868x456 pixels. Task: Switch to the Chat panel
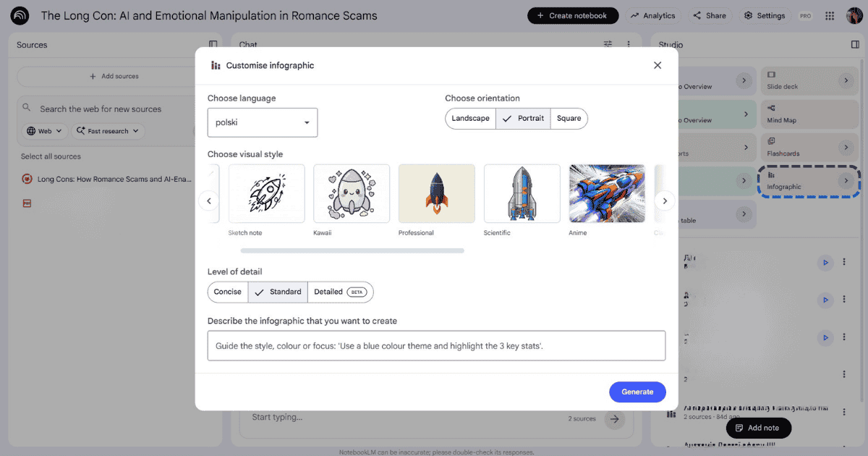coord(247,44)
